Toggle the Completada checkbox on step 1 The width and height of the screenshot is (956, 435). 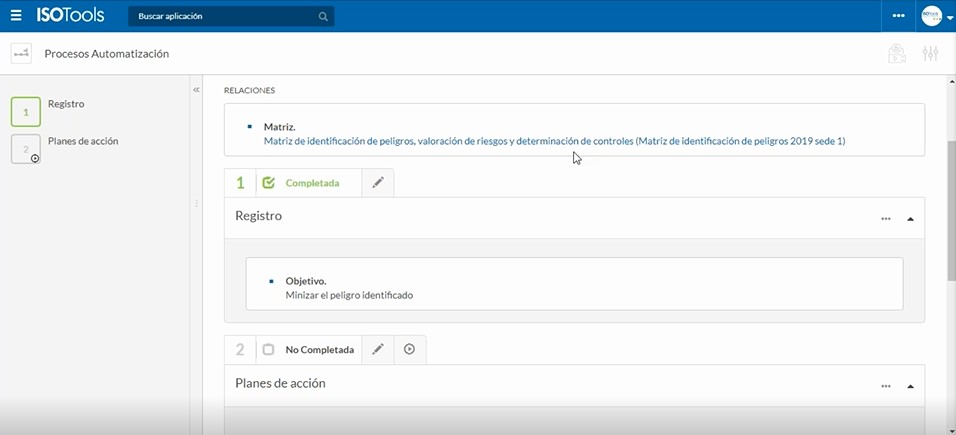[268, 183]
